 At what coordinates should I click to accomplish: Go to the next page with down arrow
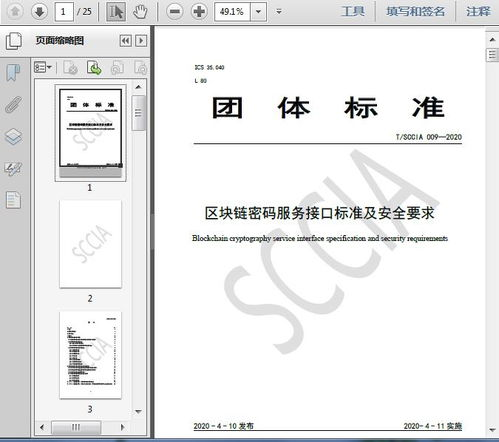coord(39,12)
